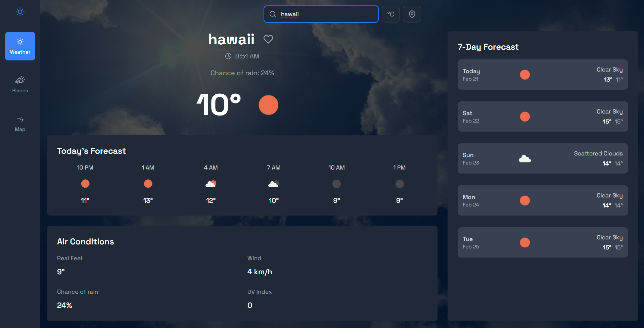Click the 4 AM partly cloudy icon
Viewport: 644px width, 328px height.
211,184
